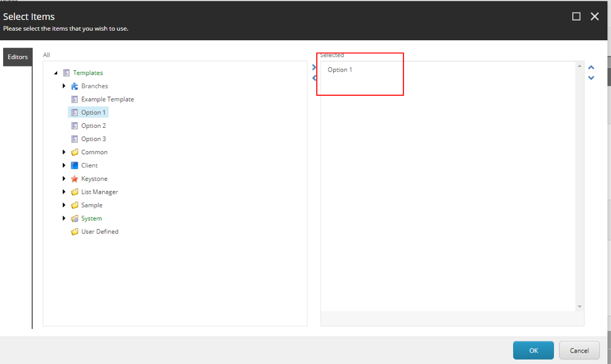The width and height of the screenshot is (611, 364).
Task: Collapse the Templates tree node
Action: click(56, 73)
